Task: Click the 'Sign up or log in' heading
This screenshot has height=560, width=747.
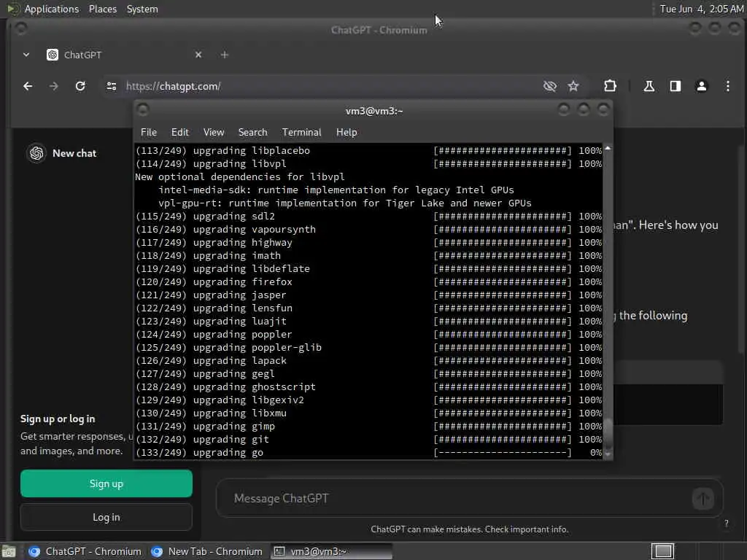Action: tap(58, 419)
